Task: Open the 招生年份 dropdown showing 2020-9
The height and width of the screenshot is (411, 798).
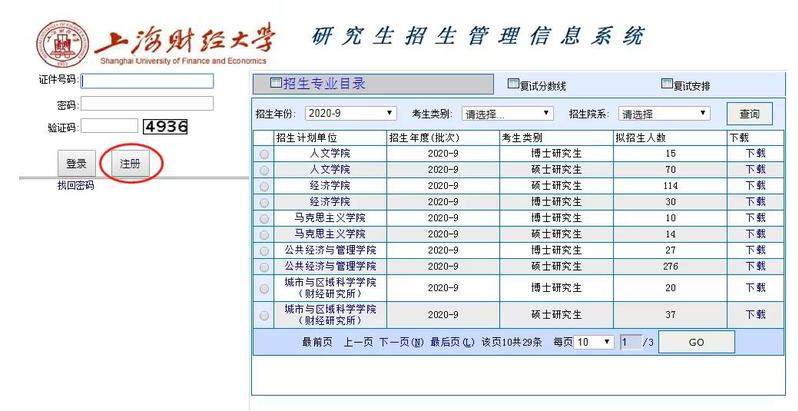Action: 349,114
